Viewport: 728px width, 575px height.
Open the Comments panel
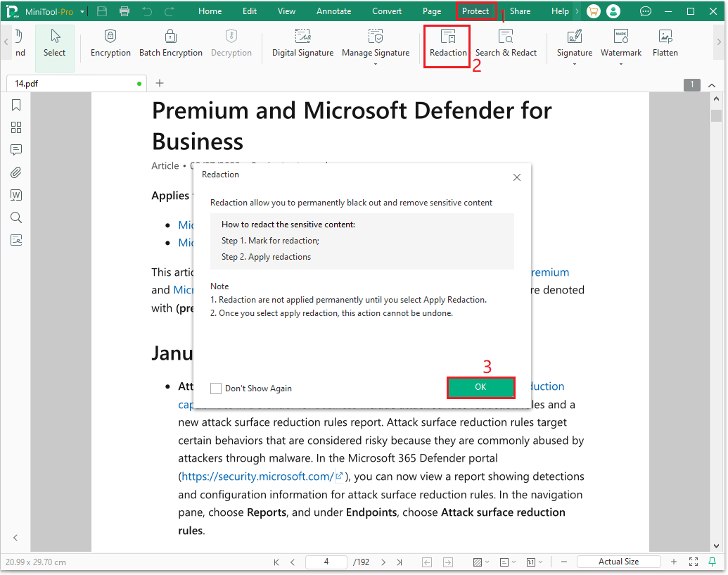pyautogui.click(x=15, y=149)
